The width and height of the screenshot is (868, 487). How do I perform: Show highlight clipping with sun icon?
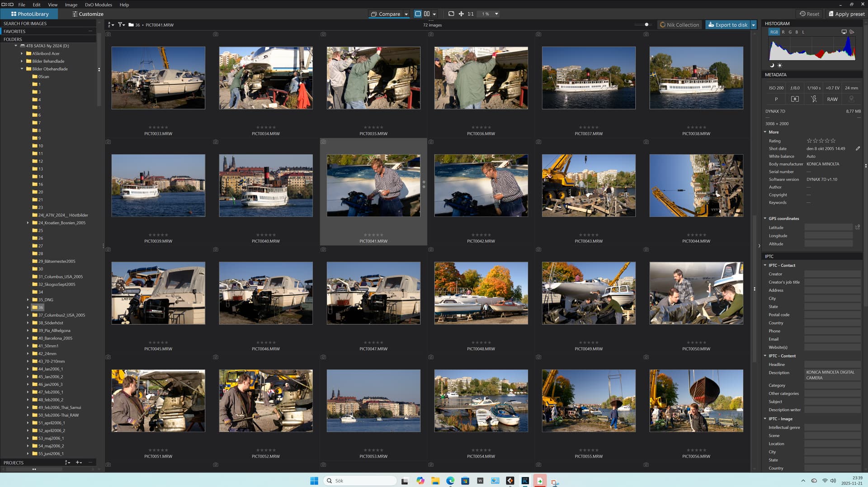pos(780,66)
